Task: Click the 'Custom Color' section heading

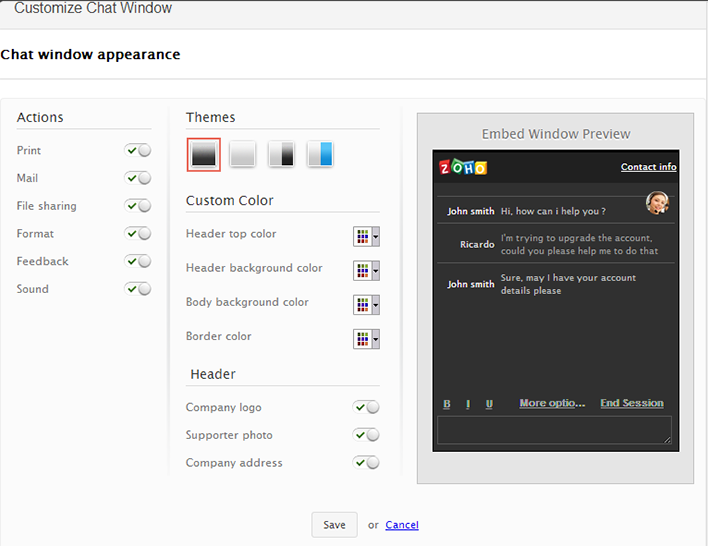Action: [x=229, y=201]
